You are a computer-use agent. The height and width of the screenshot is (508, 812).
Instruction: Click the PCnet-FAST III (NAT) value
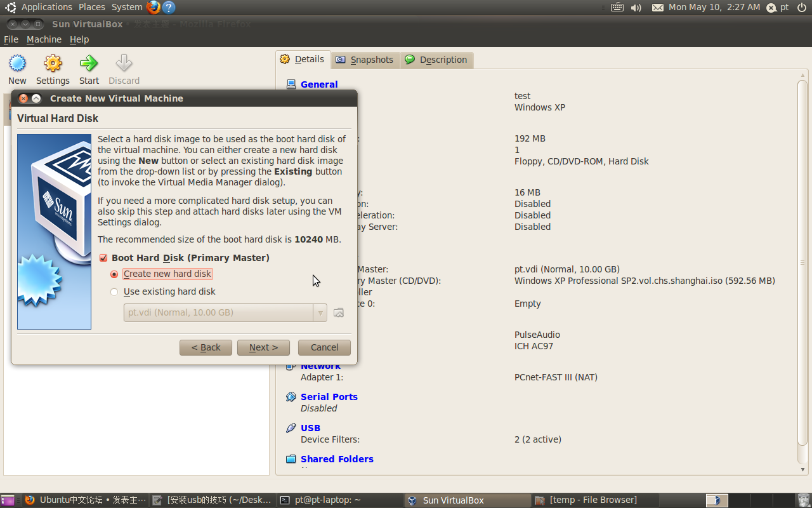pyautogui.click(x=556, y=377)
